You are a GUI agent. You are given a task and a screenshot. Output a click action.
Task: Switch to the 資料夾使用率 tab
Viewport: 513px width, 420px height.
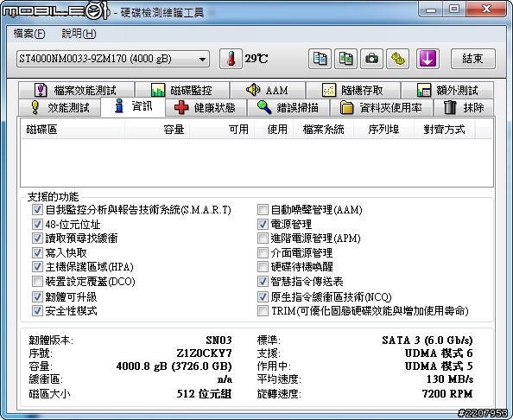(x=382, y=107)
